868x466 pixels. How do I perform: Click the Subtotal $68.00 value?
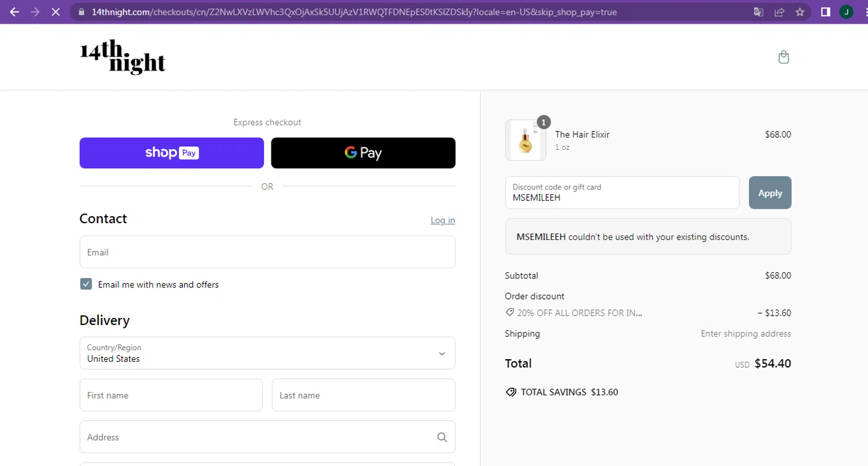tap(778, 276)
